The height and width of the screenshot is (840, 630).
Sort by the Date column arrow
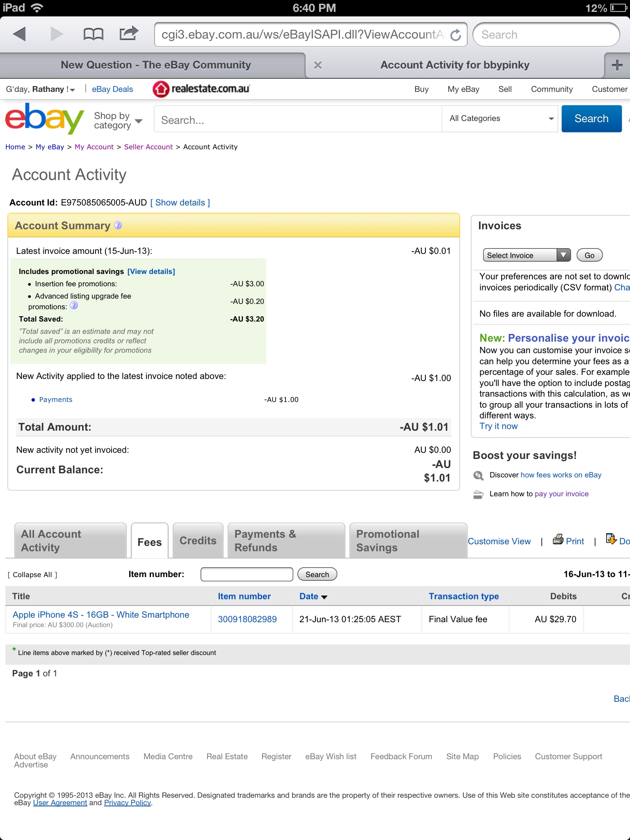point(324,597)
